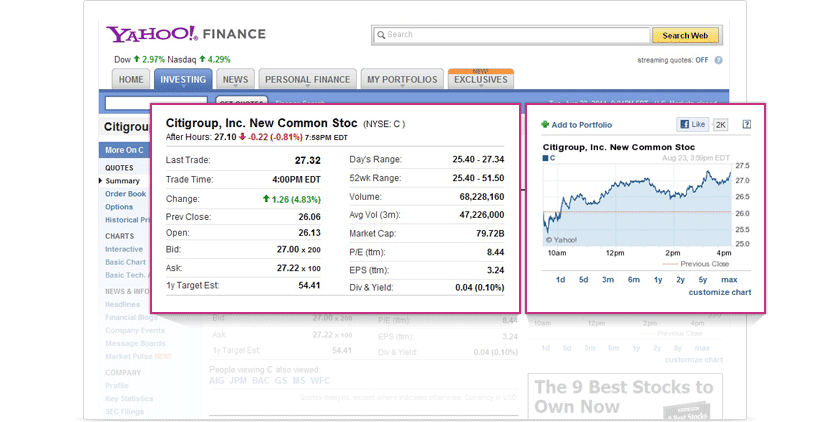Image resolution: width=830 pixels, height=422 pixels.
Task: Open Headlines link in sidebar
Action: [122, 304]
